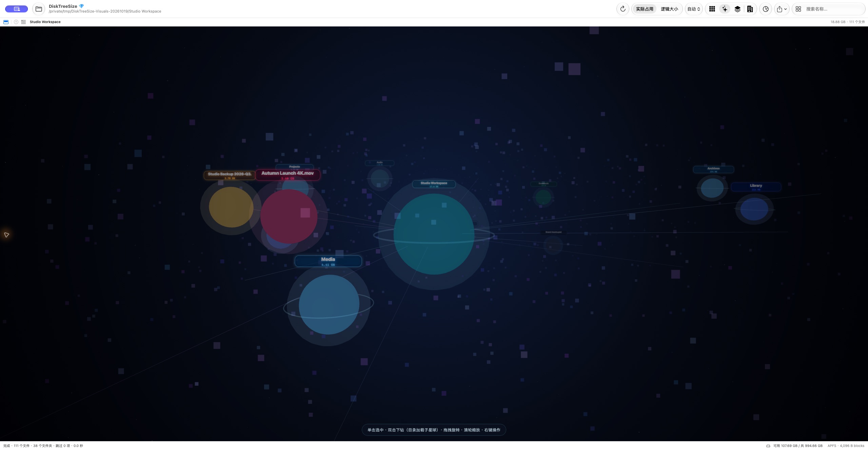Toggle size mode to 实际占用
The image size is (868, 450).
pos(645,9)
